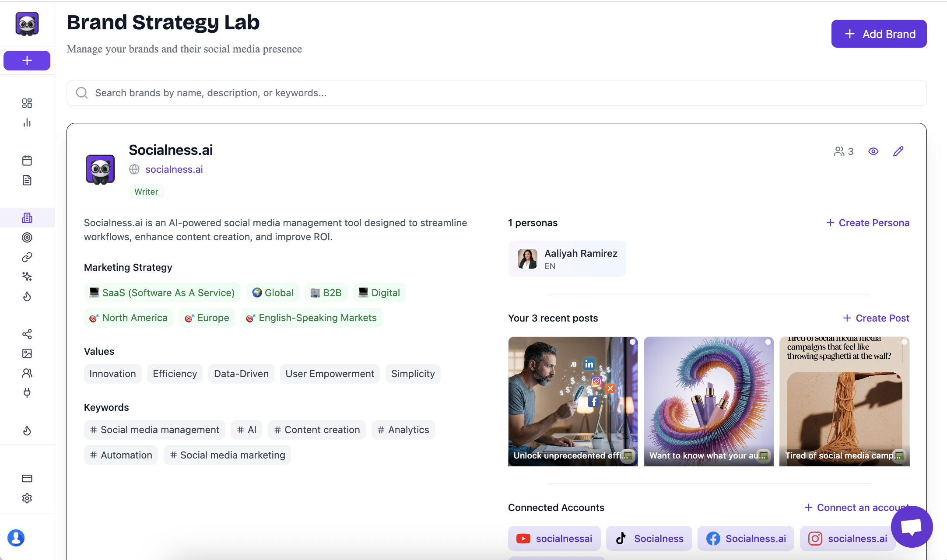947x560 pixels.
Task: Click the Add Brand button
Action: click(x=879, y=34)
